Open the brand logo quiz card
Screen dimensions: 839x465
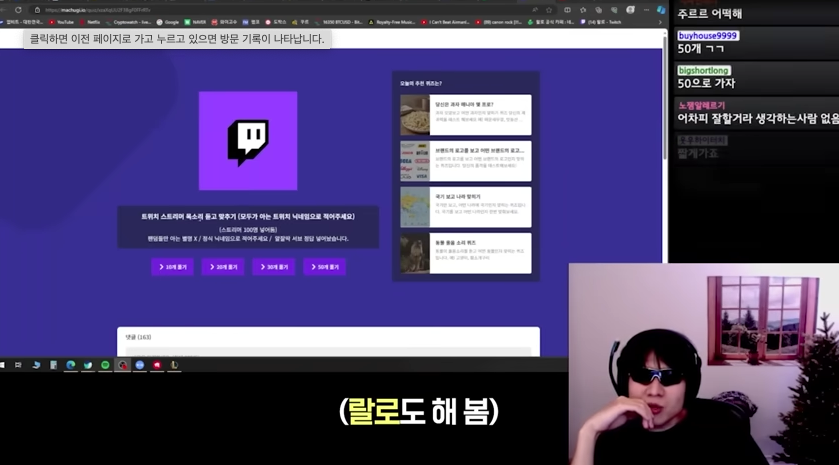click(x=466, y=161)
